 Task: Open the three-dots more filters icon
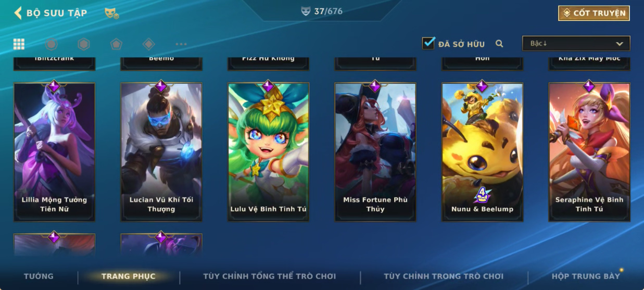[181, 44]
